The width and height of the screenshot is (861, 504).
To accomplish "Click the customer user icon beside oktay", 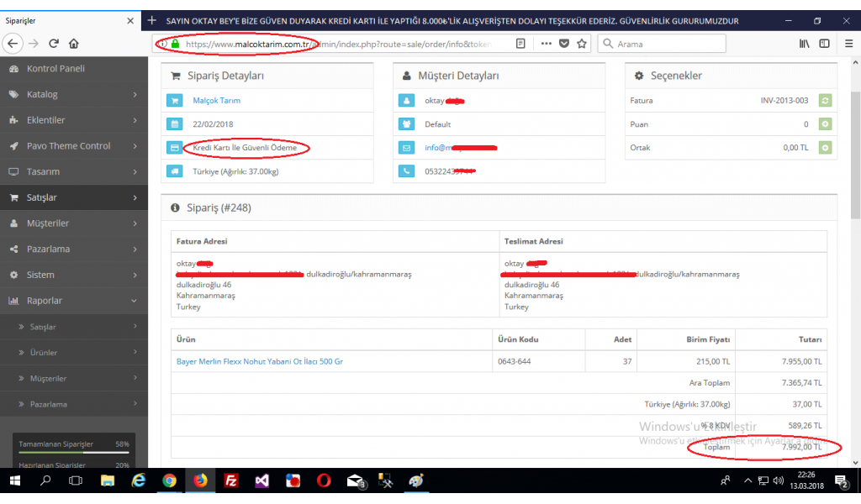I will pyautogui.click(x=406, y=100).
